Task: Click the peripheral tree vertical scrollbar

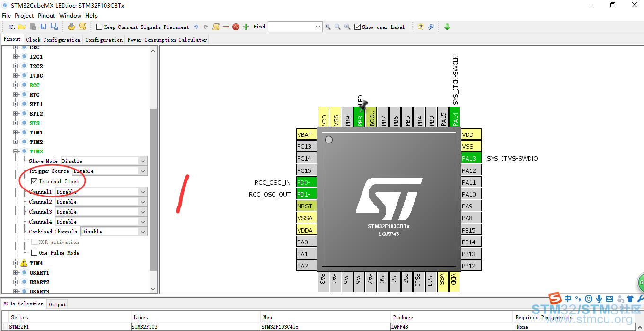Action: (153, 189)
